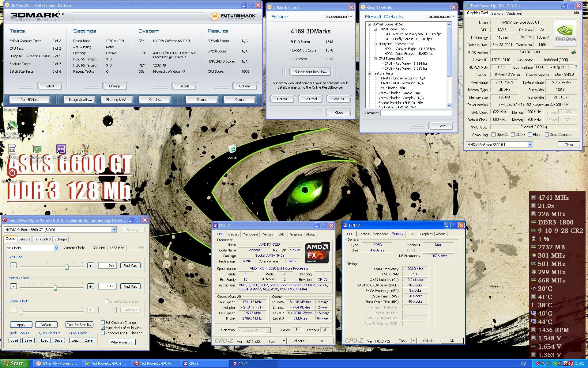Viewport: 588px width, 368px height.
Task: Click Test for Stability button
Action: tap(79, 324)
